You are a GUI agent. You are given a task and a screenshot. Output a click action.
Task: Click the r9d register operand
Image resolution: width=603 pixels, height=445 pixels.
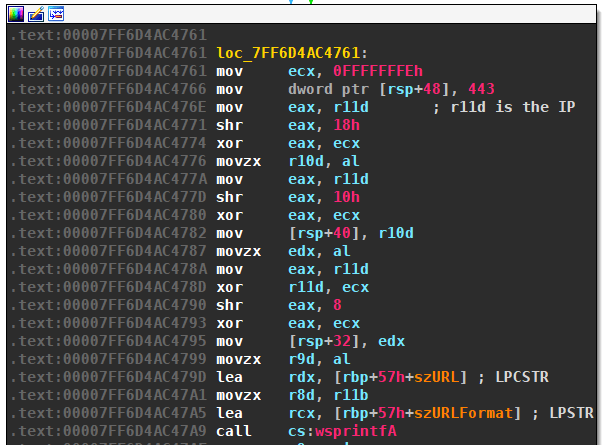pyautogui.click(x=302, y=359)
